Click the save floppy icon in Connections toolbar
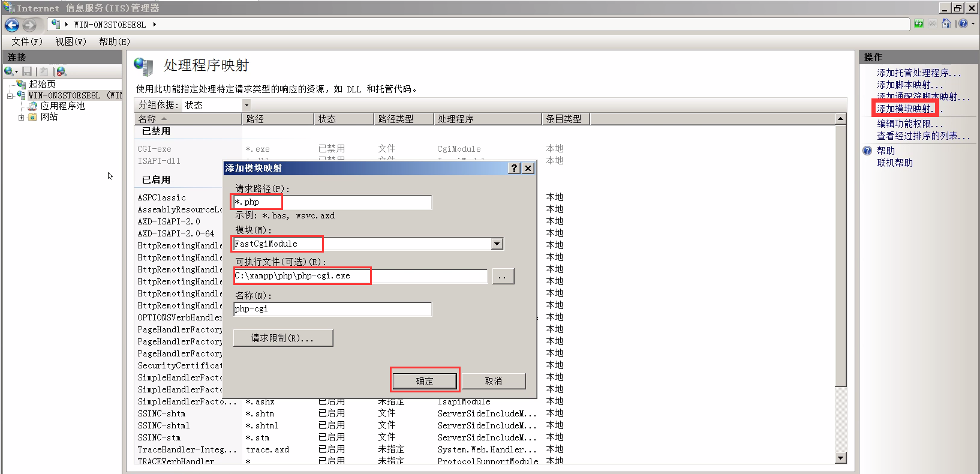This screenshot has height=474, width=980. (x=27, y=71)
